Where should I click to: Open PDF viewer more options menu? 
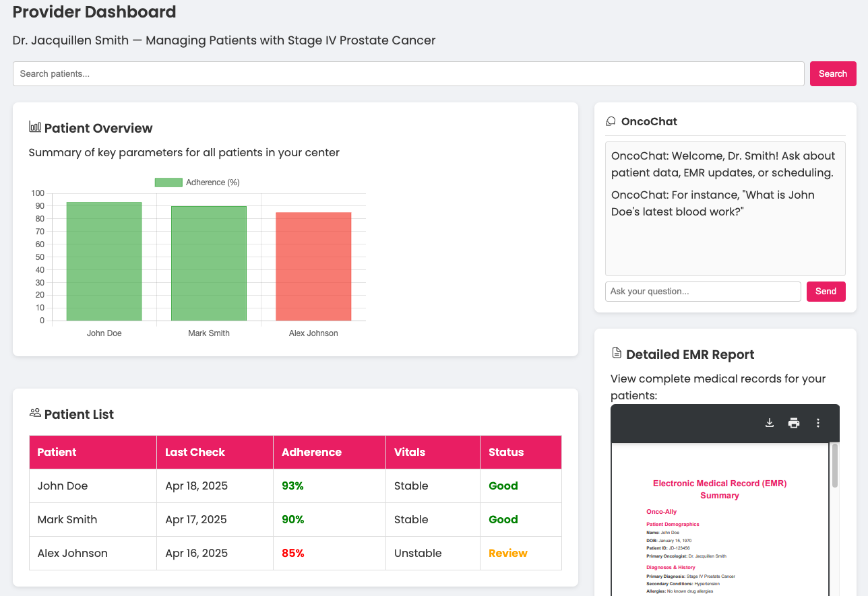pos(818,423)
